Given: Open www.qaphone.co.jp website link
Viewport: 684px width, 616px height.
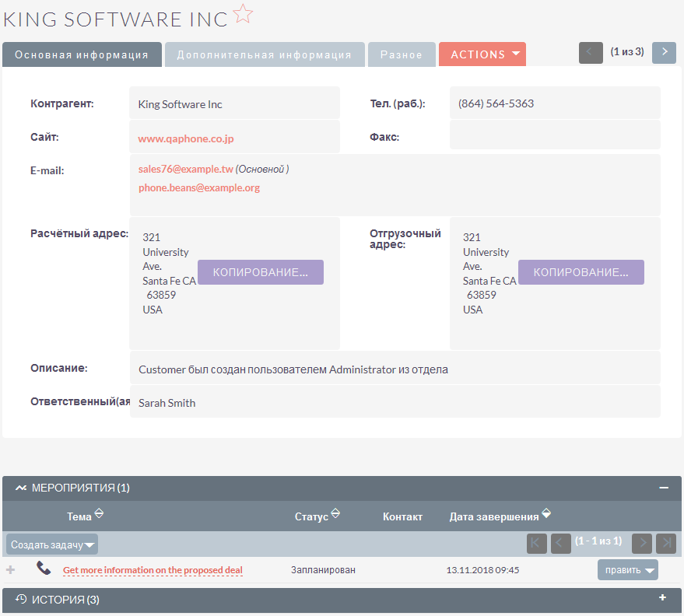Looking at the screenshot, I should 186,139.
